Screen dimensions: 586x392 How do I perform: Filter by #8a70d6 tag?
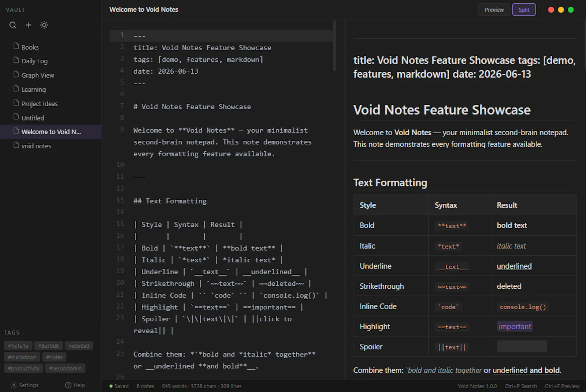(x=48, y=346)
